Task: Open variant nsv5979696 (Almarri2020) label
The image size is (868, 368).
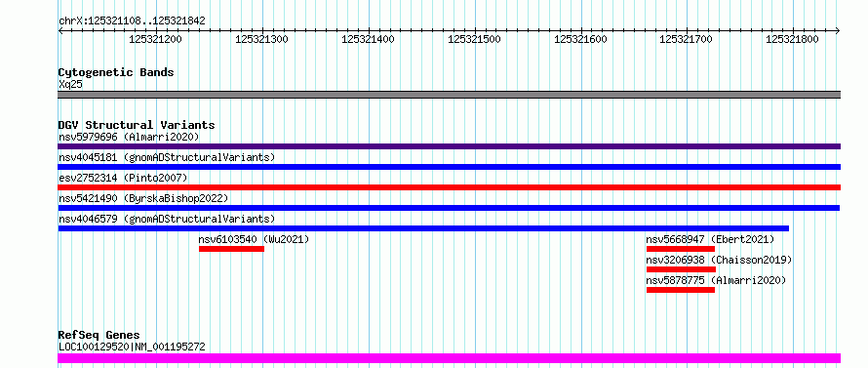Action: pos(129,137)
